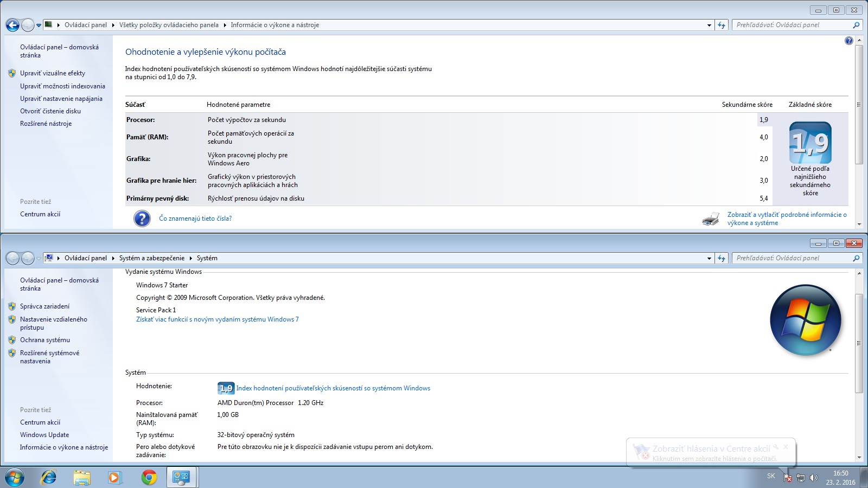Click the Čo znamenajú tieto čísla? link
868x488 pixels.
point(195,219)
